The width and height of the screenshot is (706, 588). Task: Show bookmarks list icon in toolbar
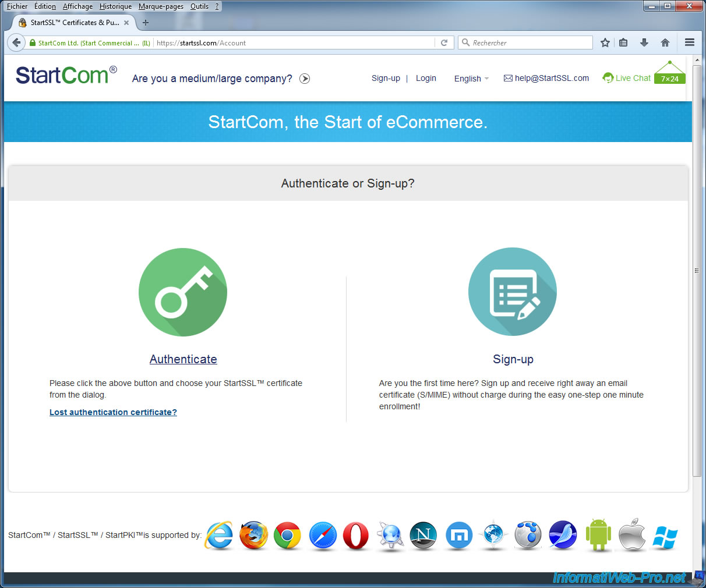623,42
